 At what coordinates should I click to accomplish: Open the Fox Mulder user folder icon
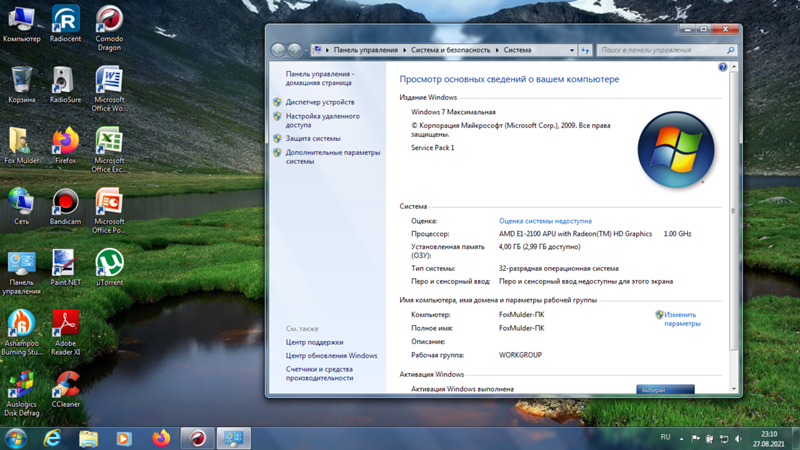[21, 145]
